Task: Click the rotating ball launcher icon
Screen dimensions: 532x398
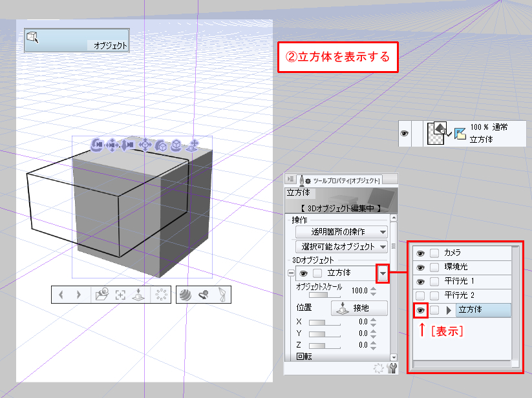Action: tap(204, 295)
